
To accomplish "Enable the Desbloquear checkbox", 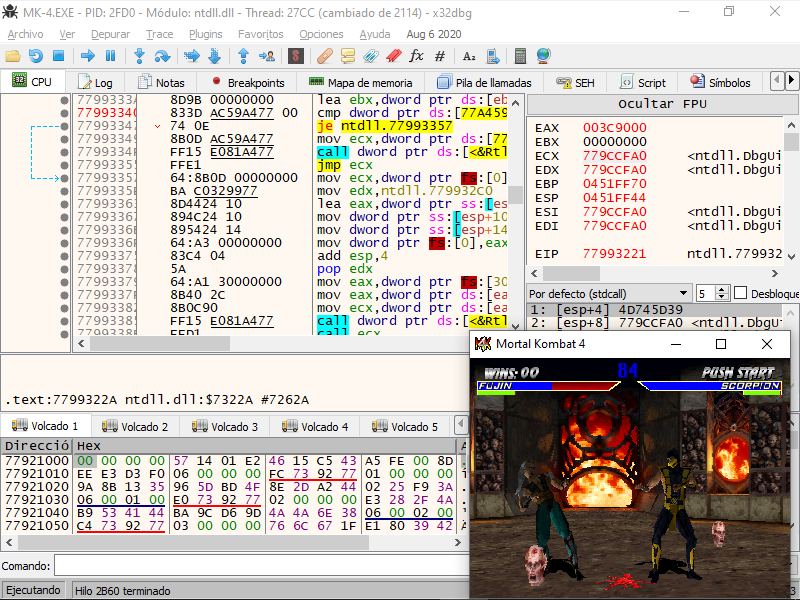I will coord(741,293).
